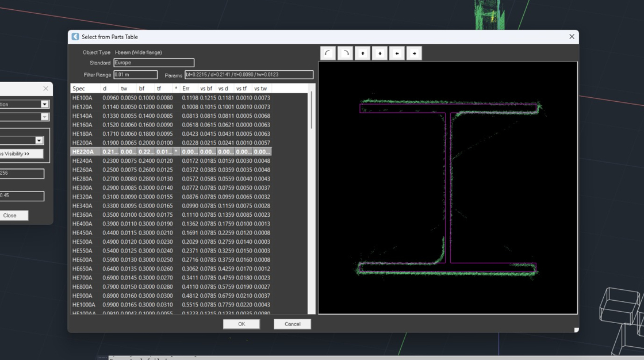Sort by the Err column header

(x=189, y=89)
